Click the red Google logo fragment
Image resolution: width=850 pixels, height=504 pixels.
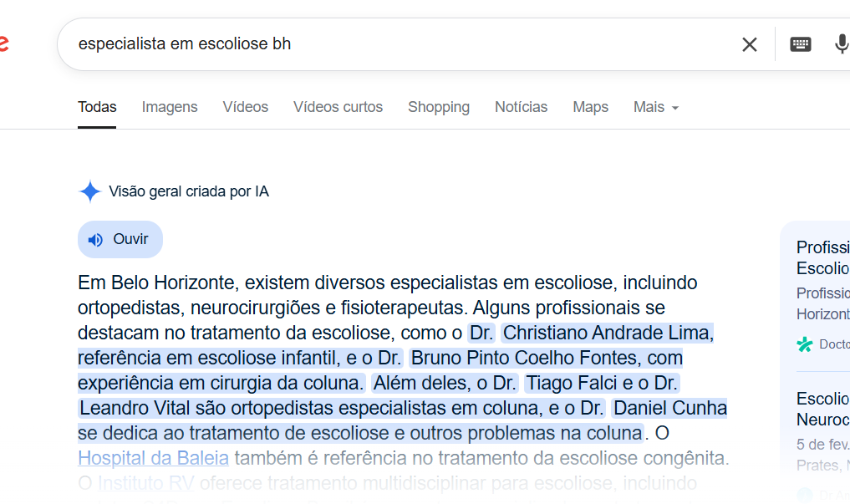(x=4, y=43)
